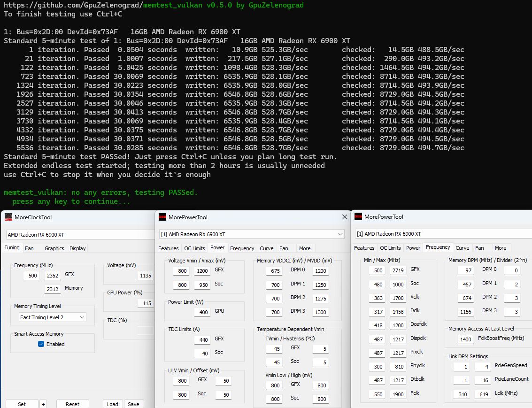This screenshot has width=532, height=408.
Task: Click the empty TDC percent field
Action: [x=145, y=331]
